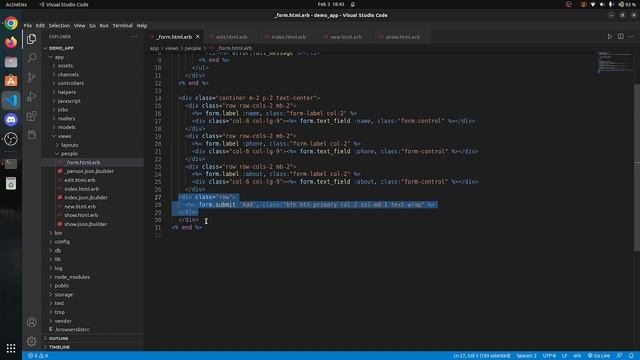Expand the config folder
The image size is (640, 360).
[62, 242]
